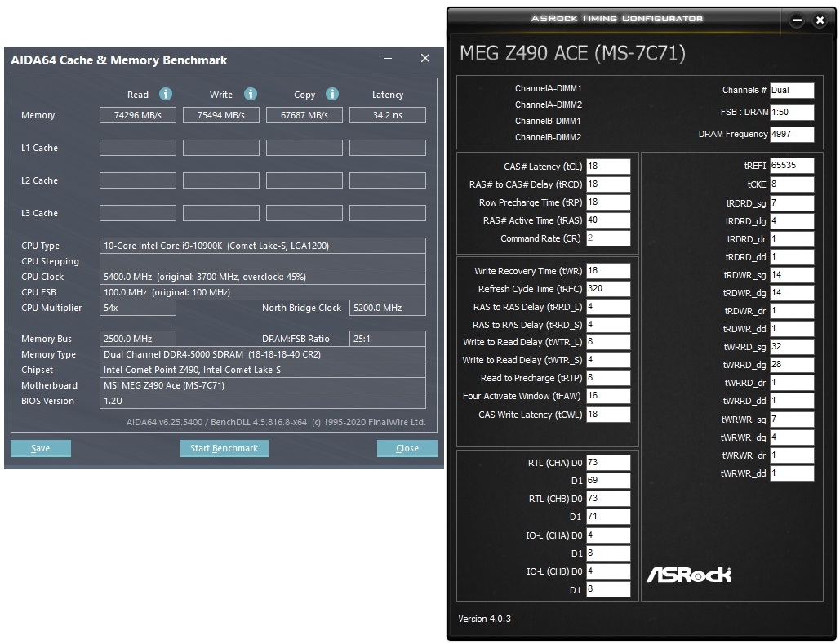Click the Write info icon in AIDA64

tap(250, 95)
